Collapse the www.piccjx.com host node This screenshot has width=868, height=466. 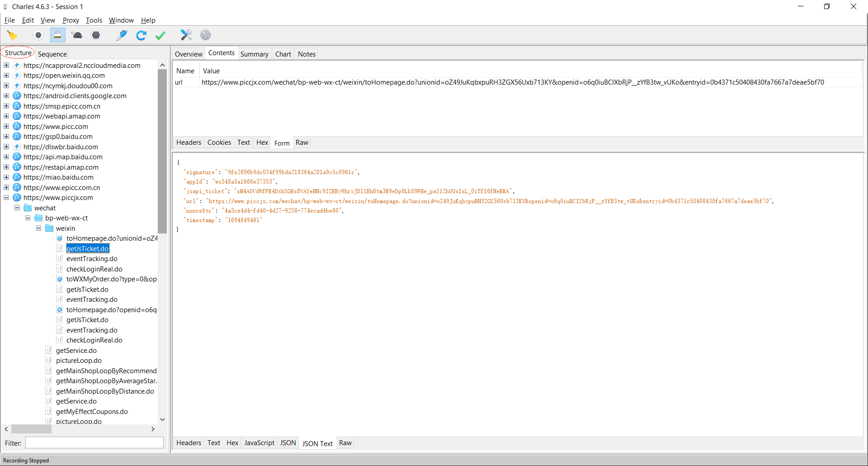pyautogui.click(x=6, y=198)
